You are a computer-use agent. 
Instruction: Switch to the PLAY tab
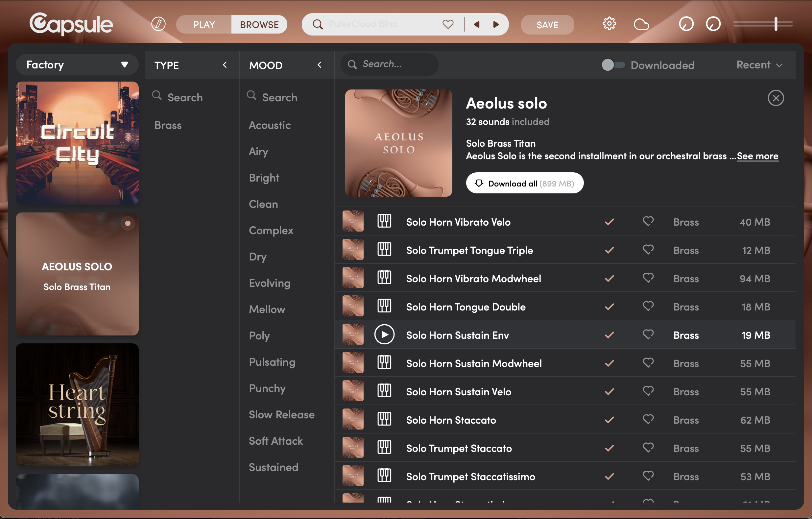tap(204, 25)
